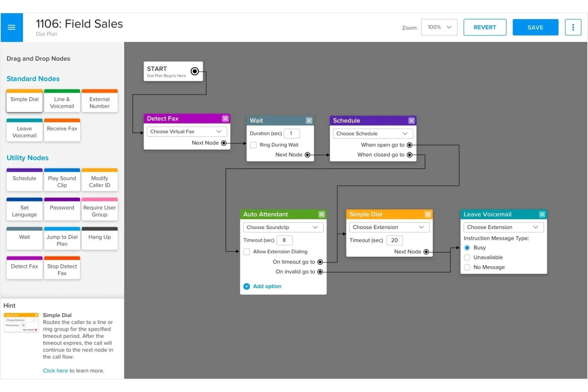Click the Next Node connector on Simple Dial
588x392 pixels.
click(426, 251)
